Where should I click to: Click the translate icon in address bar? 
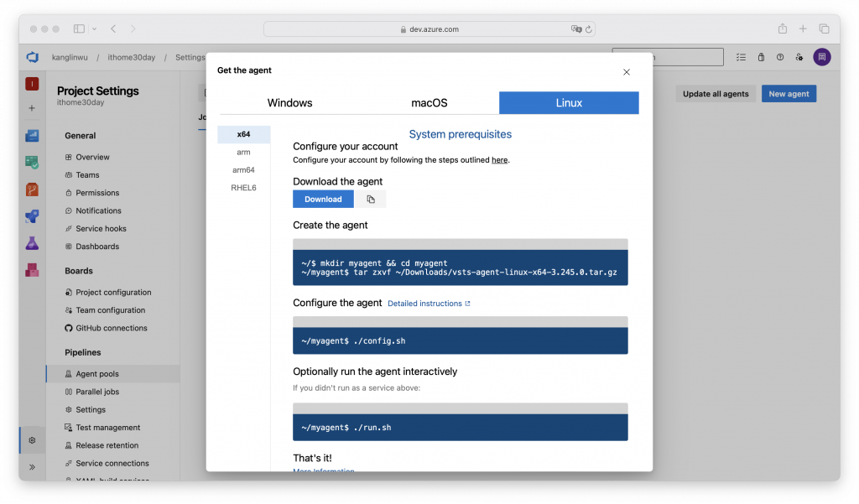(x=576, y=29)
